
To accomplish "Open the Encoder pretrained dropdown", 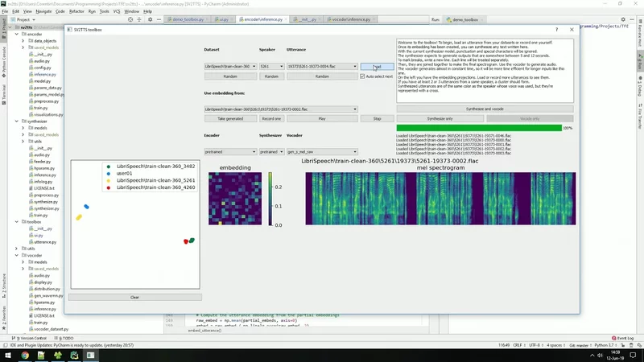I will point(229,151).
